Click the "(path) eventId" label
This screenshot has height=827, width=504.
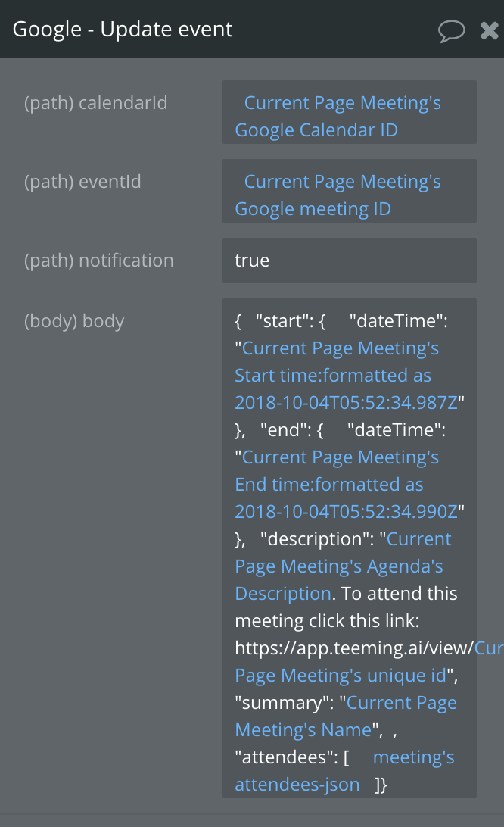tap(82, 182)
